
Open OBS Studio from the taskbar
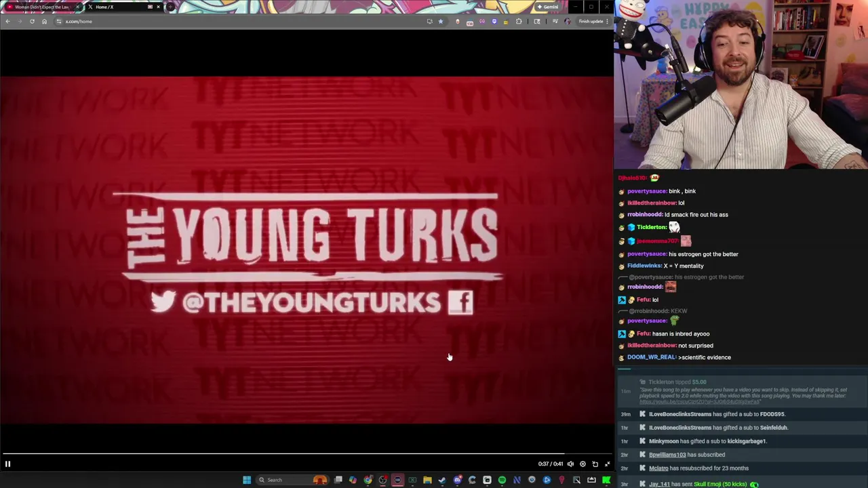point(383,480)
